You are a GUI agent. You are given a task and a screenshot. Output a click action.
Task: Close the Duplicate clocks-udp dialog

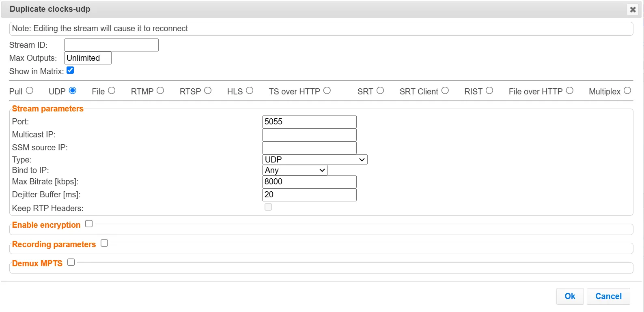pos(633,9)
